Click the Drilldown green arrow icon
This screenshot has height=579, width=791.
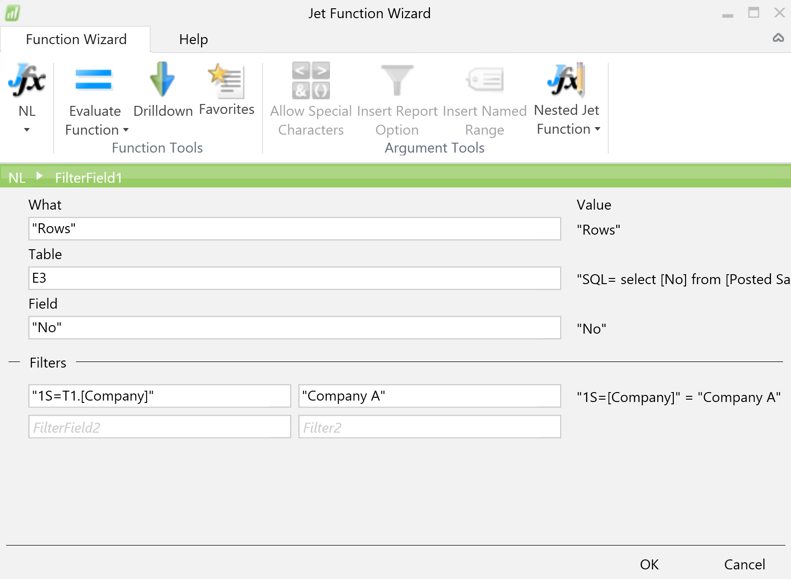tap(162, 79)
